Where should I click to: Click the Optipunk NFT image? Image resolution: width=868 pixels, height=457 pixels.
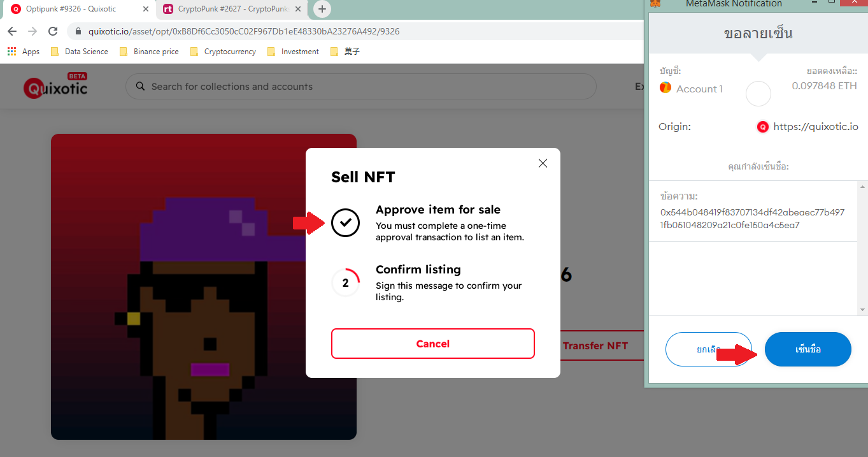click(x=204, y=287)
